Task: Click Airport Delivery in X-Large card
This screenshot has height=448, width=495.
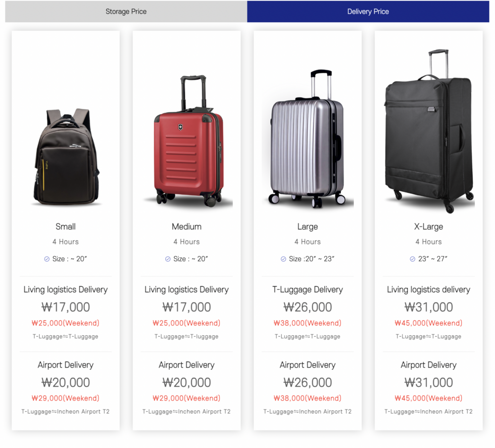Action: [x=429, y=365]
